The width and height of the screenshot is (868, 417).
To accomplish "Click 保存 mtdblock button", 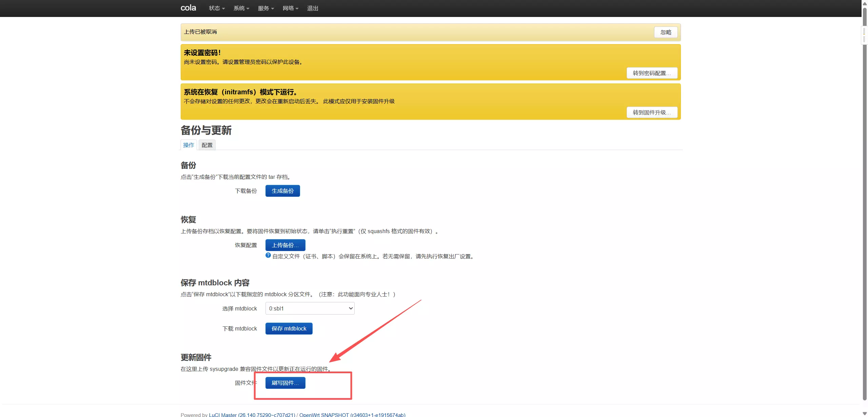I will [289, 328].
